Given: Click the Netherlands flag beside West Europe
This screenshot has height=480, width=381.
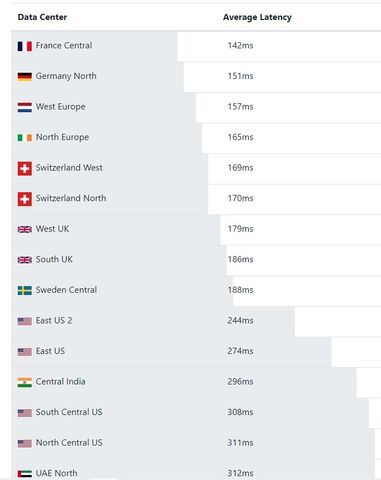Looking at the screenshot, I should pyautogui.click(x=25, y=107).
